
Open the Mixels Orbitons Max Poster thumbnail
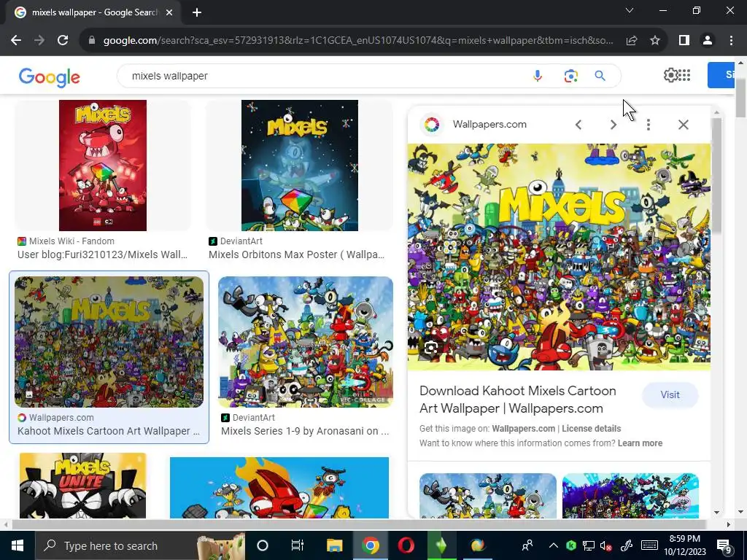300,166
